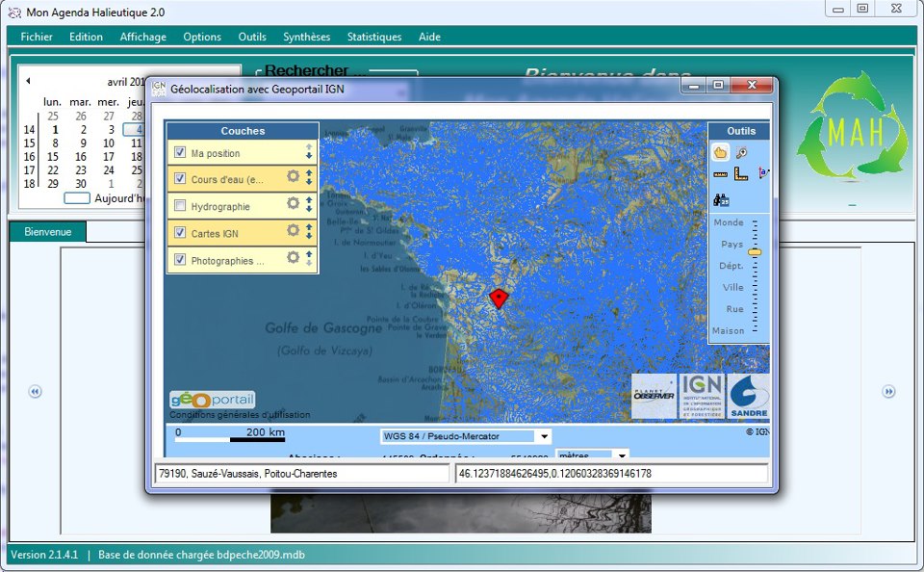Viewport: 924px width, 572px height.
Task: Select April 30 in the calendar
Action: click(81, 184)
